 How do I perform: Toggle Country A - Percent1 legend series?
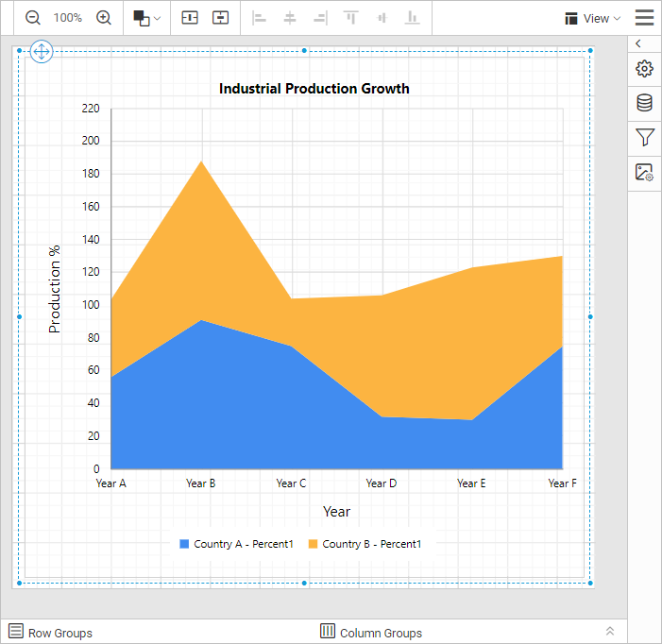click(x=237, y=544)
